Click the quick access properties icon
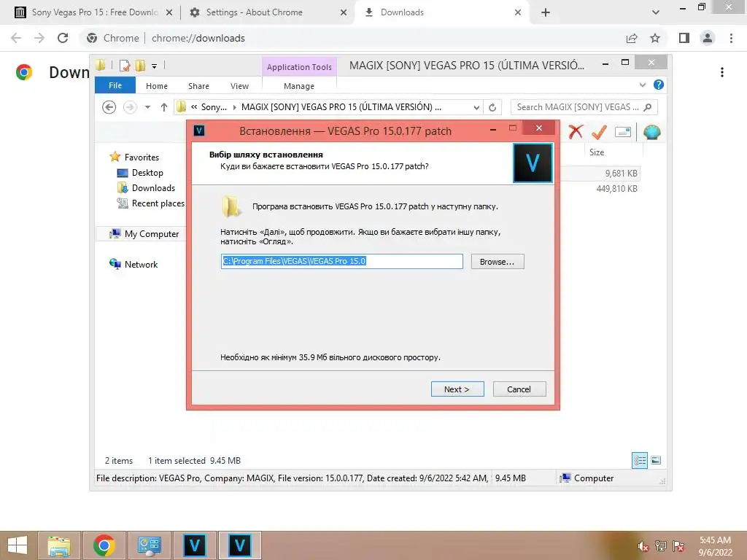This screenshot has height=560, width=747. 124,65
